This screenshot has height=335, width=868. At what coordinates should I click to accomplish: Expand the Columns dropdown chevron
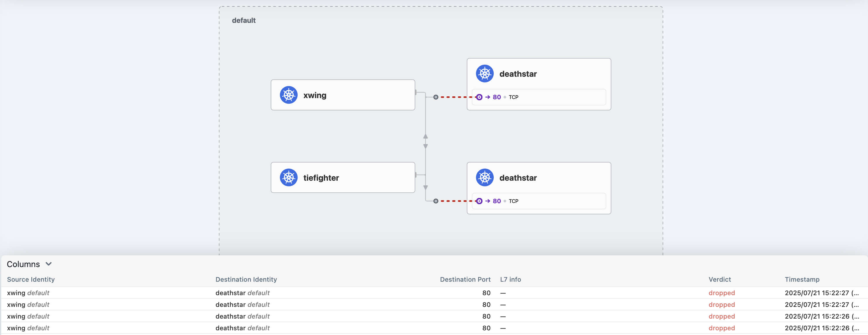click(x=49, y=264)
